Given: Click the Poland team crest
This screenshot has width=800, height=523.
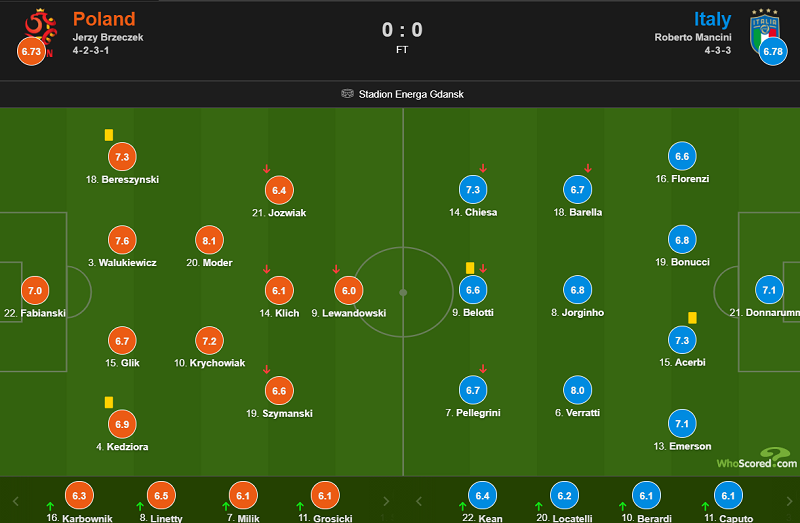Looking at the screenshot, I should (x=37, y=24).
